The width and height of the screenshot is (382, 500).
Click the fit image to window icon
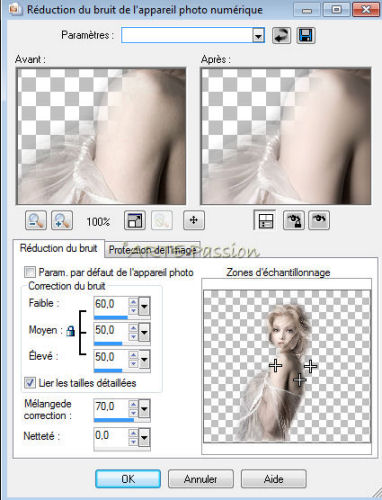(135, 220)
